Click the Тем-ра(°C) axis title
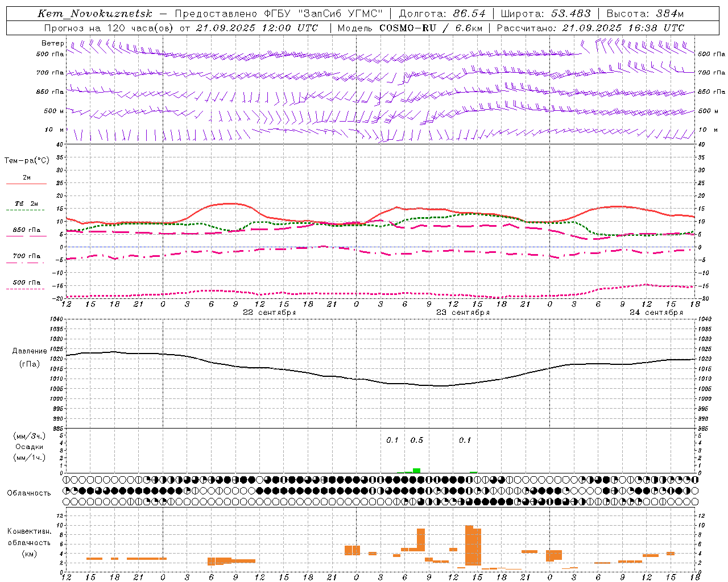Screen dimensions: 728x582 tap(27, 161)
